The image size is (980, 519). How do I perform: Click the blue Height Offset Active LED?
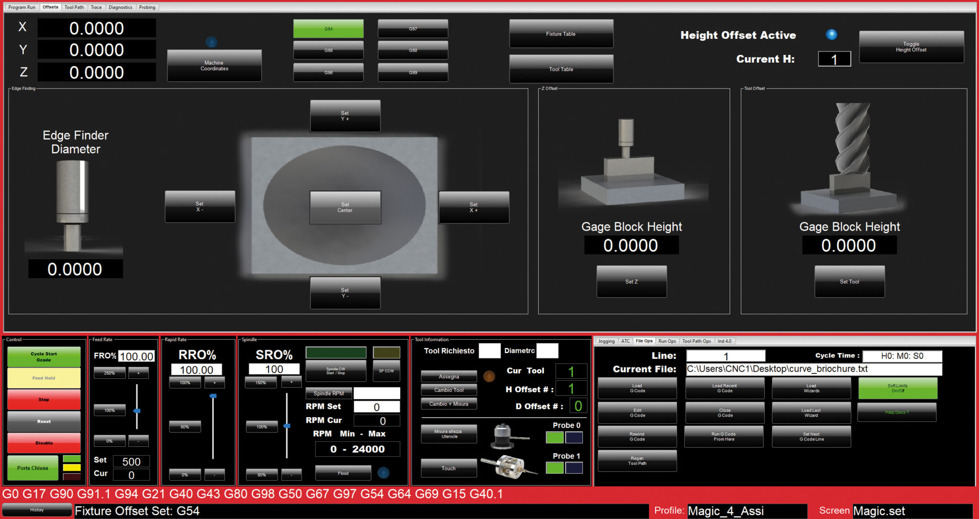pos(831,34)
